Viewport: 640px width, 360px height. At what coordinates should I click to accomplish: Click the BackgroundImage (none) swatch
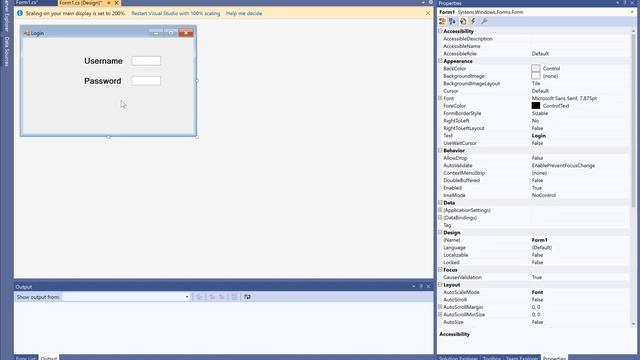pos(536,76)
